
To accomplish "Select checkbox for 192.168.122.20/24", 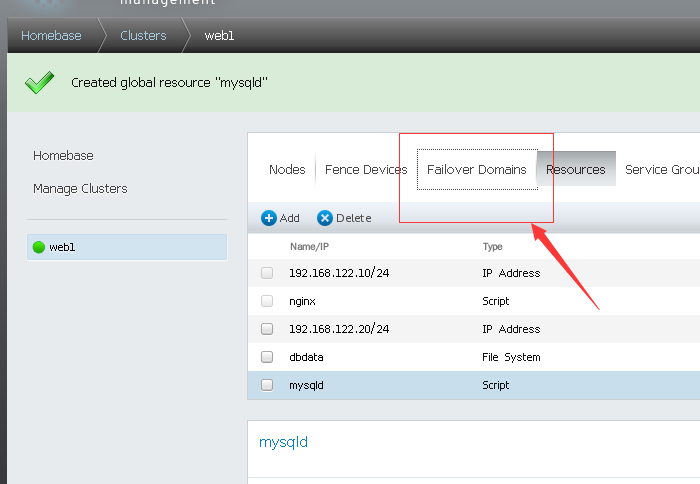I will [x=267, y=329].
